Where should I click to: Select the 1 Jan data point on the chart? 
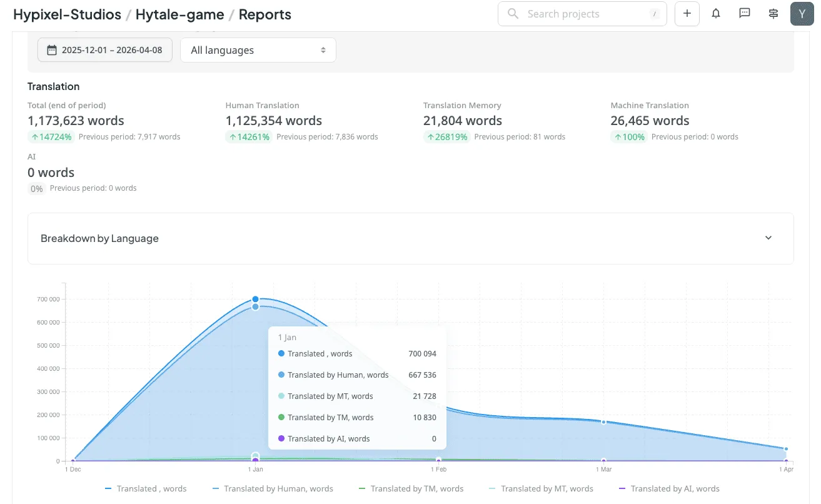click(x=255, y=298)
